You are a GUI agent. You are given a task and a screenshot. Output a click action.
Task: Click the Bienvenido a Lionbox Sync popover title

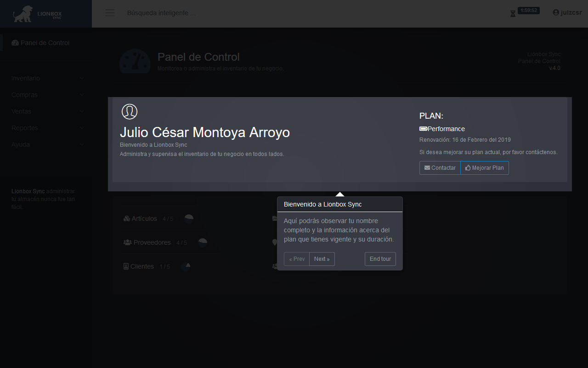pos(323,204)
